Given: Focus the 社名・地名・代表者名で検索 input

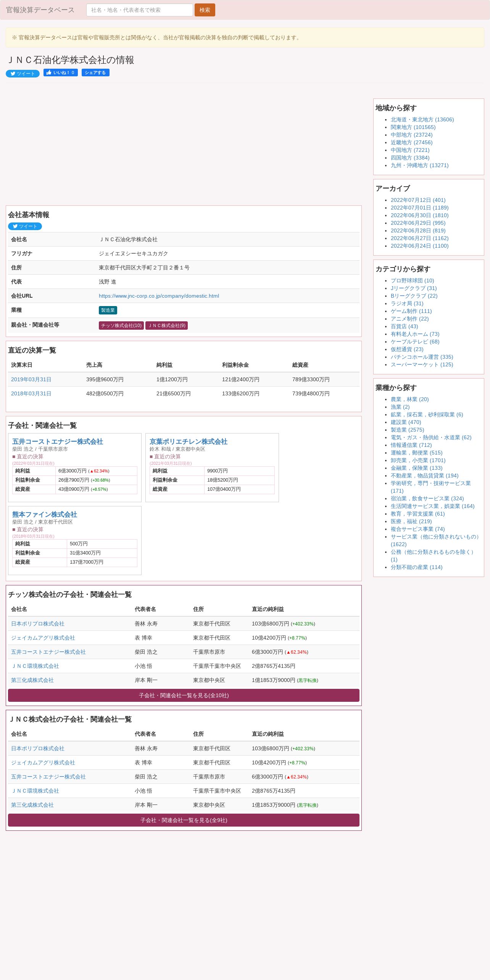Looking at the screenshot, I should pyautogui.click(x=140, y=10).
